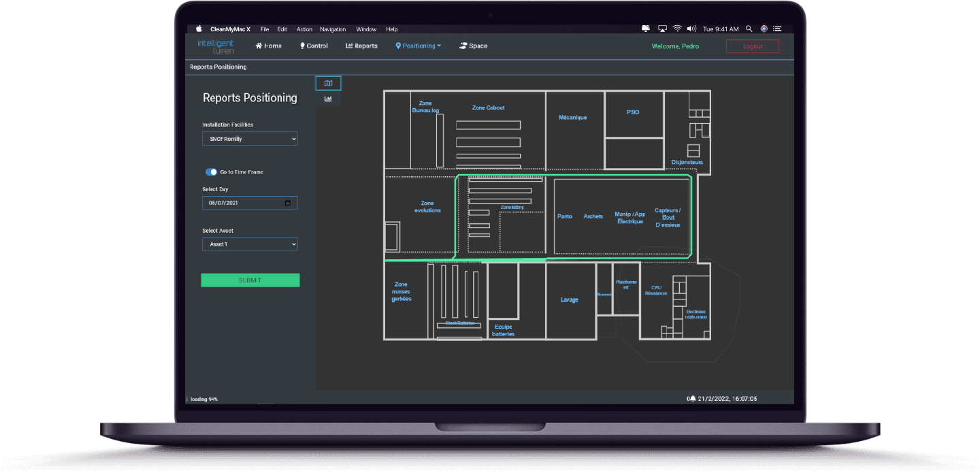Switch to the chart view icon
980x473 pixels.
pos(328,99)
